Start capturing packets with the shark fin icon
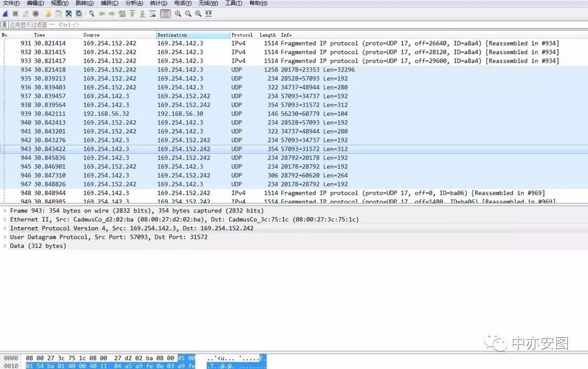The height and width of the screenshot is (369, 588). pyautogui.click(x=6, y=14)
